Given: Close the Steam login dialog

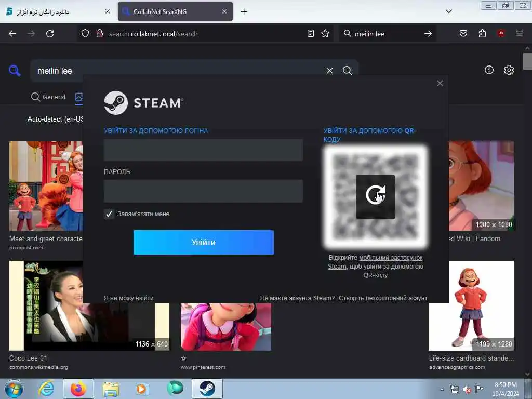Looking at the screenshot, I should [x=440, y=83].
